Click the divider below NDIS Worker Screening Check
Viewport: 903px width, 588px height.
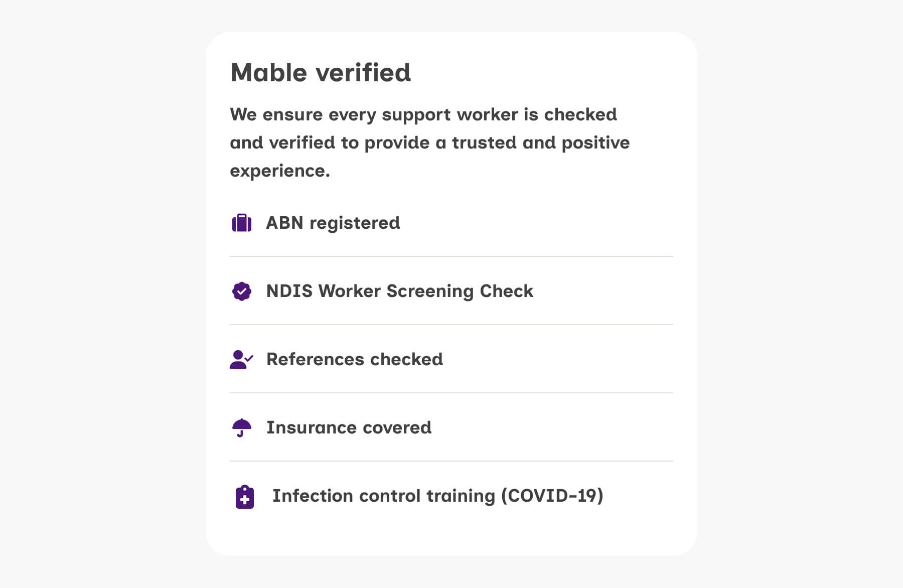coord(452,325)
